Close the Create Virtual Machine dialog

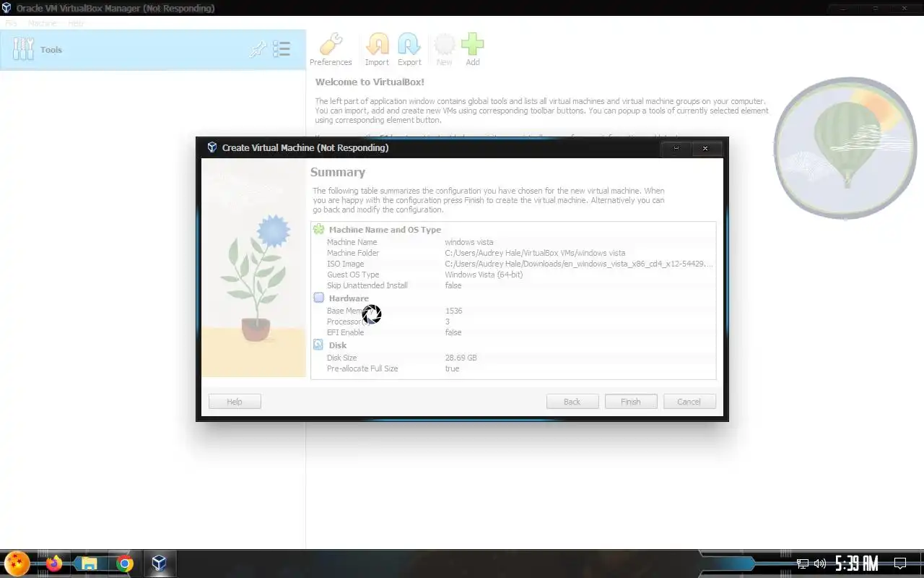pos(706,148)
